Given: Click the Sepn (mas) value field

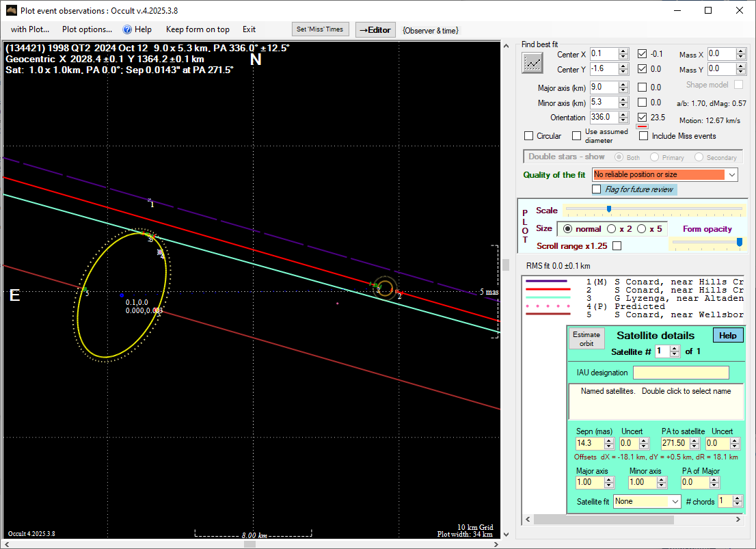Looking at the screenshot, I should [590, 443].
